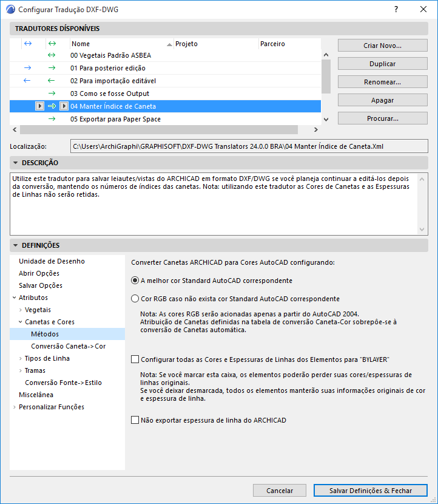Open Abrir Opções settings page
This screenshot has height=504, width=438.
point(39,273)
